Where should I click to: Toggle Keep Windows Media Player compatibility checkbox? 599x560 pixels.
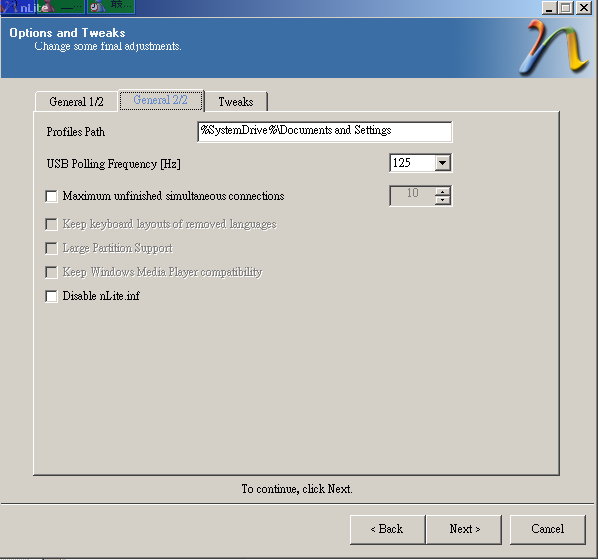[51, 272]
